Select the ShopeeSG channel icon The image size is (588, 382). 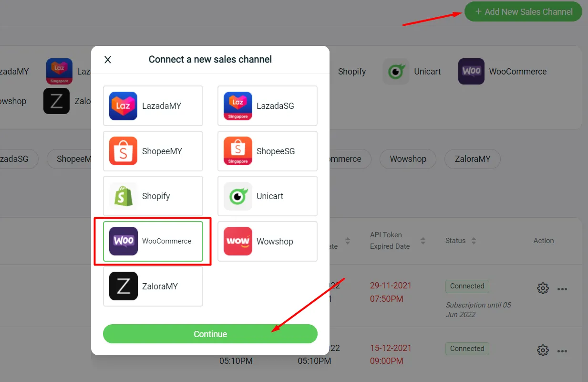point(238,151)
